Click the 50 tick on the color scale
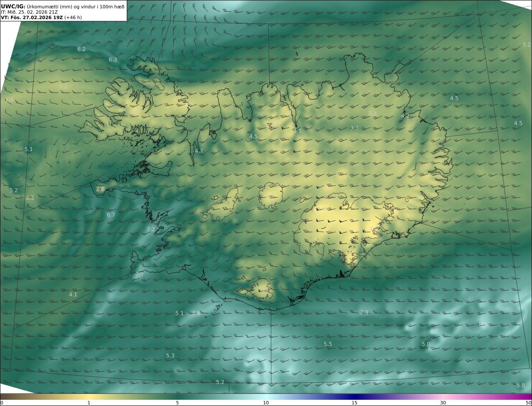This screenshot has height=406, width=532. (x=529, y=403)
